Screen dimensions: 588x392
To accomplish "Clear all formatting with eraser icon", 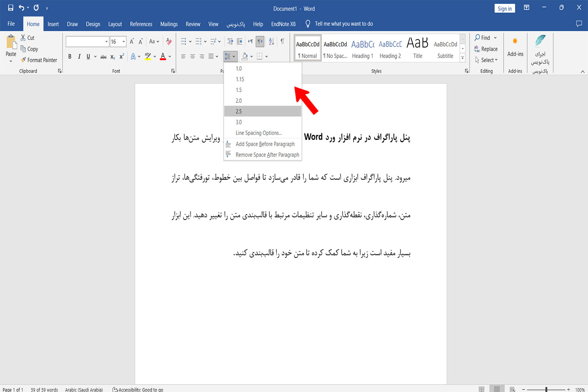I will [169, 42].
